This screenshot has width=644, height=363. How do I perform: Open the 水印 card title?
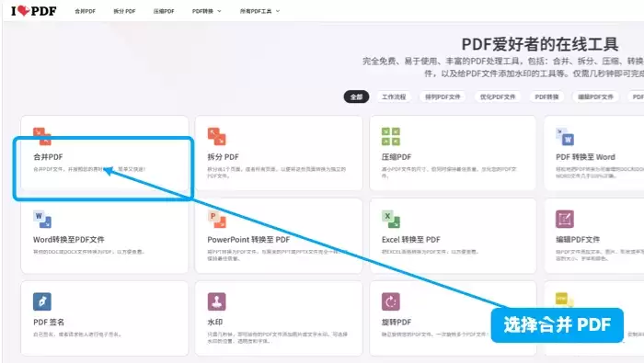[x=215, y=322]
